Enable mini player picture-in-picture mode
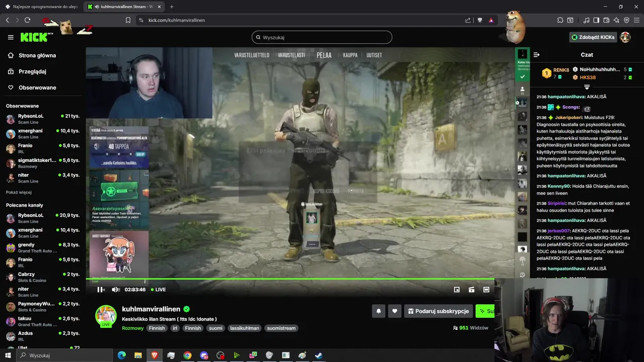 [457, 290]
